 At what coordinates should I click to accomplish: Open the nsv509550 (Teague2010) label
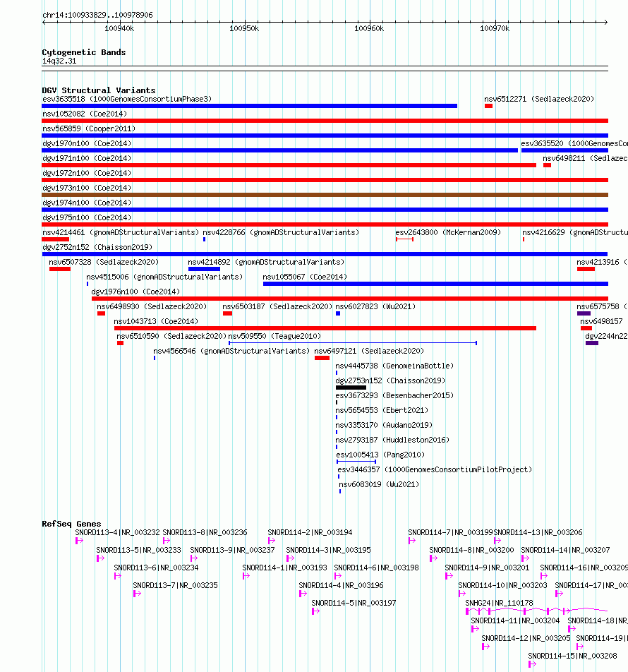pyautogui.click(x=274, y=336)
